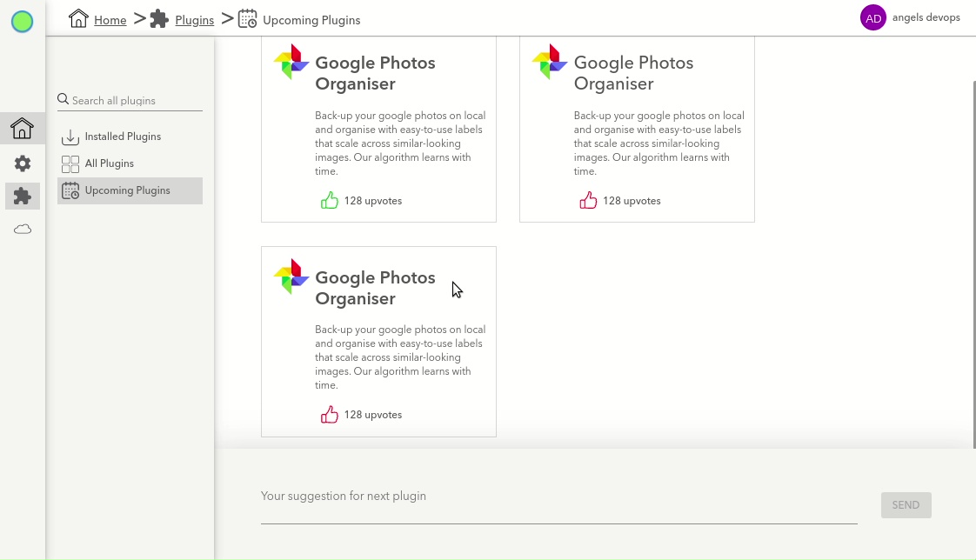The image size is (976, 560).
Task: Go to the Plugins breadcrumb link
Action: (194, 20)
